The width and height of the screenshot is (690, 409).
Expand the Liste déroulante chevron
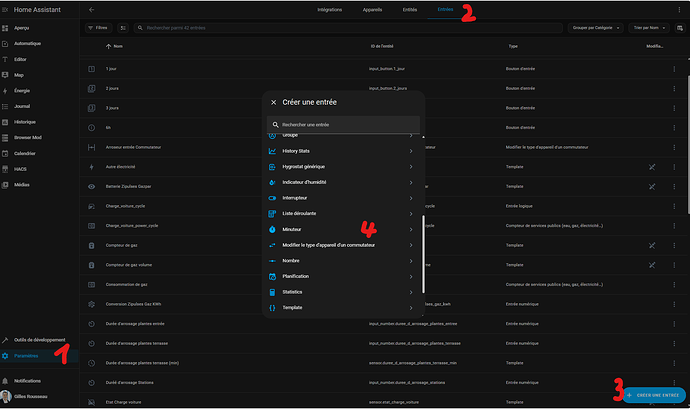coord(411,214)
